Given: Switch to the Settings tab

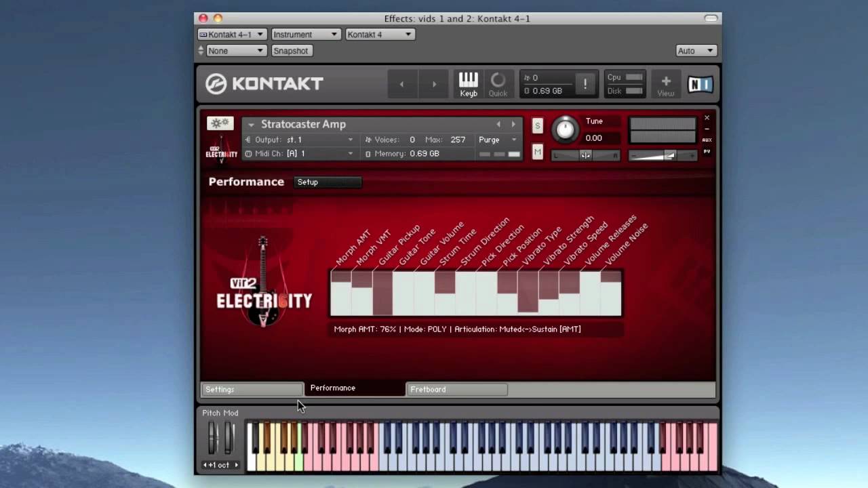Looking at the screenshot, I should click(x=252, y=389).
